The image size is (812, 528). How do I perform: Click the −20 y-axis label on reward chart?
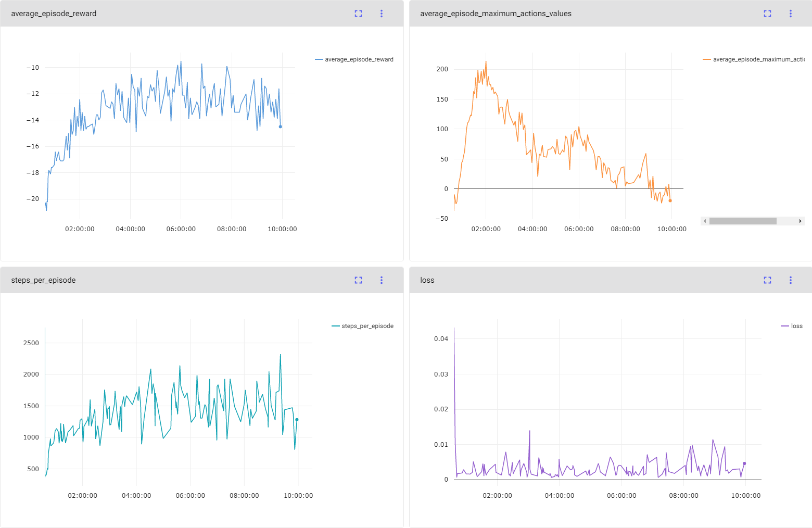33,199
